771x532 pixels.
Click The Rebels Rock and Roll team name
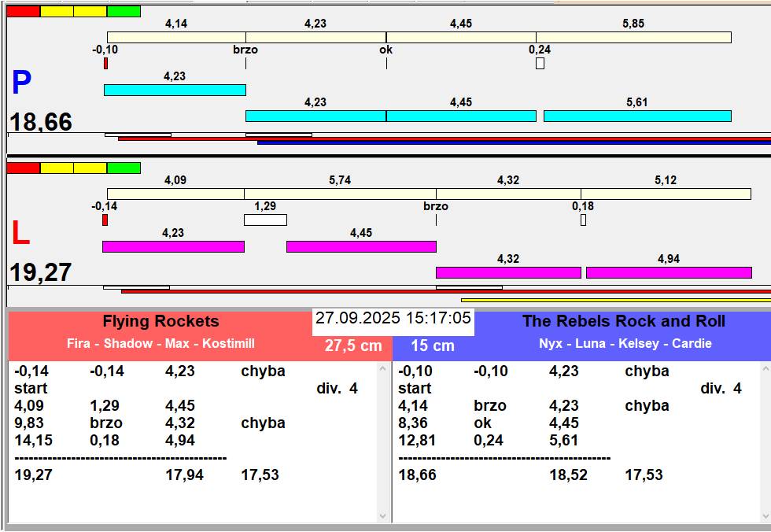[623, 321]
